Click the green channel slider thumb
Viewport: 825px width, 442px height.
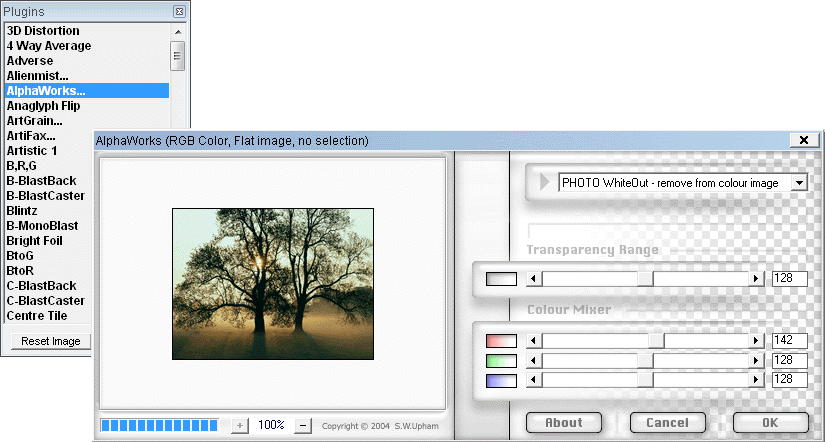coord(645,361)
